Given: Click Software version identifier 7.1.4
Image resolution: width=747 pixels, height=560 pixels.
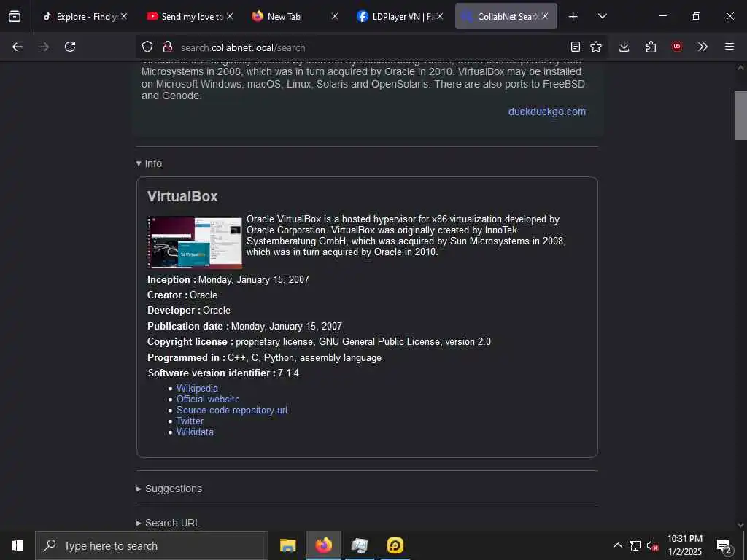Looking at the screenshot, I should click(x=223, y=373).
